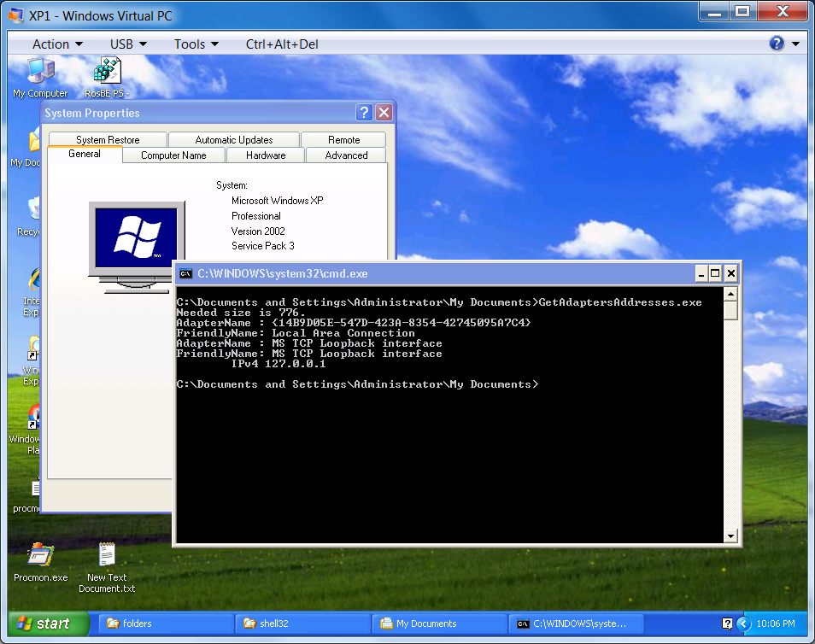Switch to Computer Name tab

point(173,155)
